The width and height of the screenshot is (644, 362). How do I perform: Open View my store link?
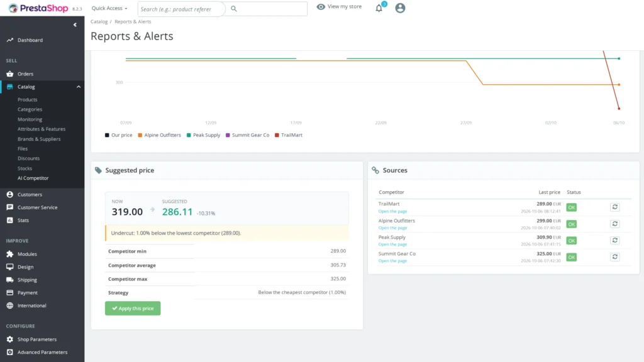(339, 6)
